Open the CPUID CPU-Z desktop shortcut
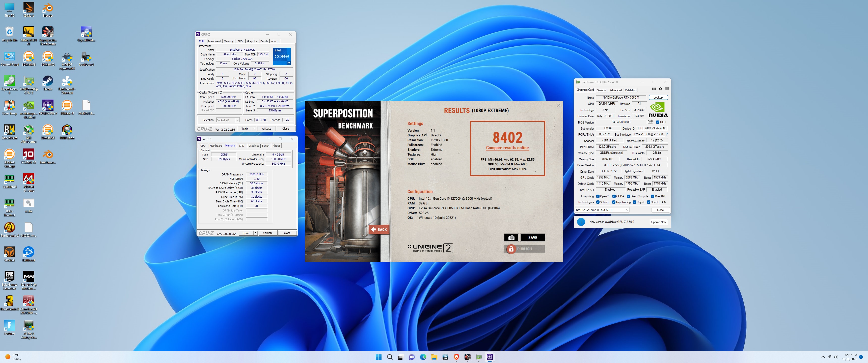868x363 pixels. [x=48, y=108]
